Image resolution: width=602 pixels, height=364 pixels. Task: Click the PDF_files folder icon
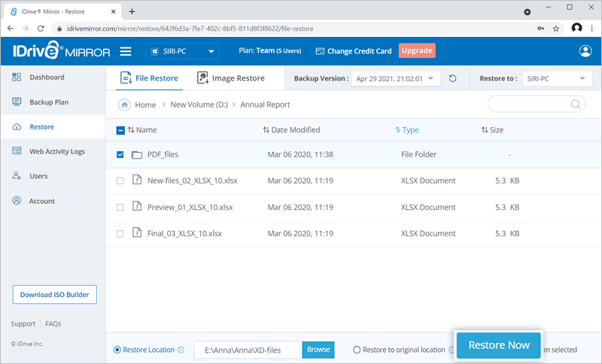(137, 155)
